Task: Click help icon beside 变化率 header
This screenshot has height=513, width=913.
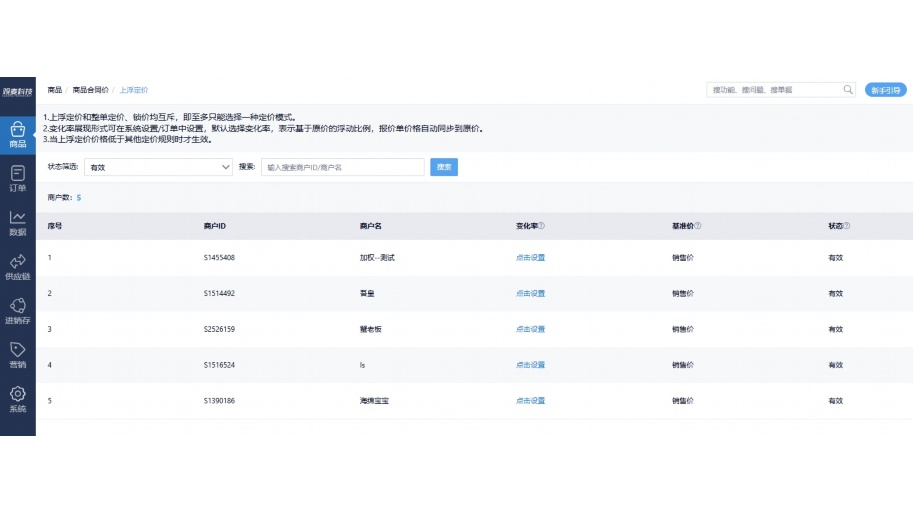Action: coord(542,226)
